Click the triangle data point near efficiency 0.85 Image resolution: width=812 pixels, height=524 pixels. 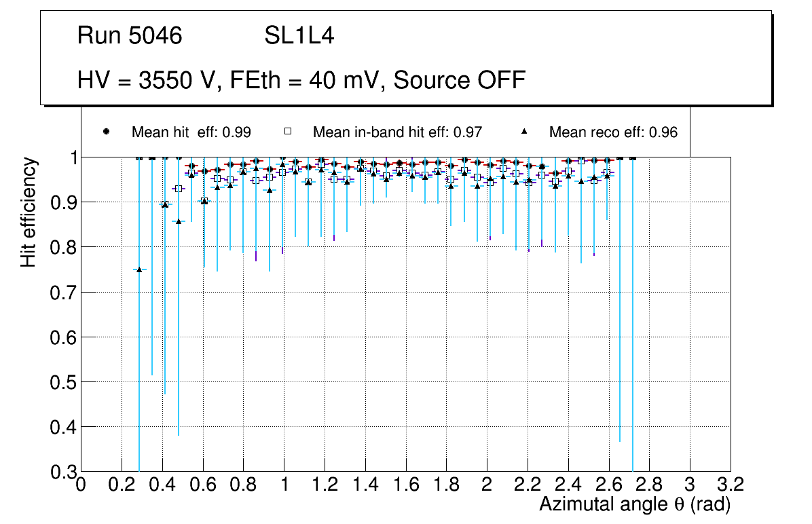point(179,221)
